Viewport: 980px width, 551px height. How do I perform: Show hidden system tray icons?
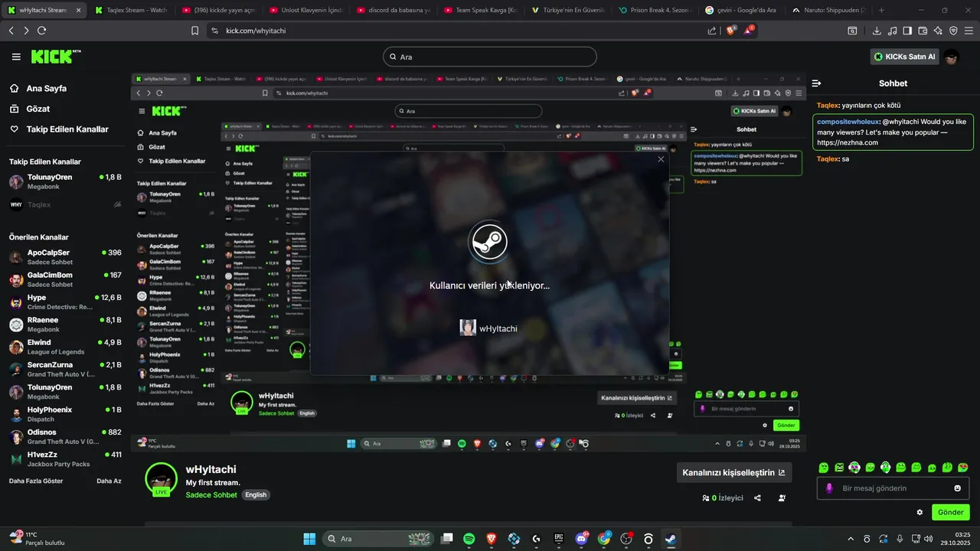pyautogui.click(x=850, y=539)
